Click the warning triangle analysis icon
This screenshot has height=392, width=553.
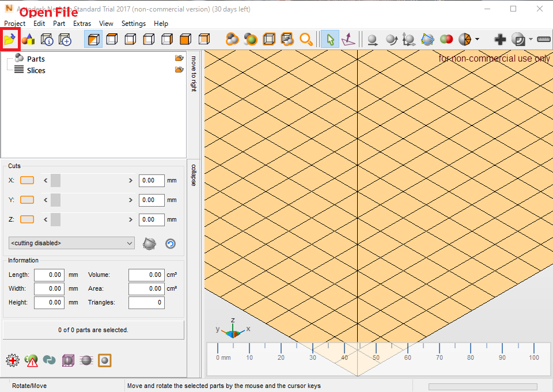click(x=31, y=360)
